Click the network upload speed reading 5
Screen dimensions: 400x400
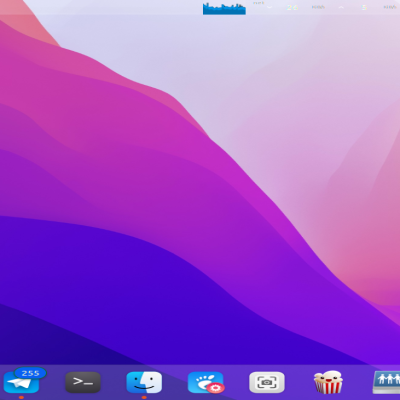(364, 7)
